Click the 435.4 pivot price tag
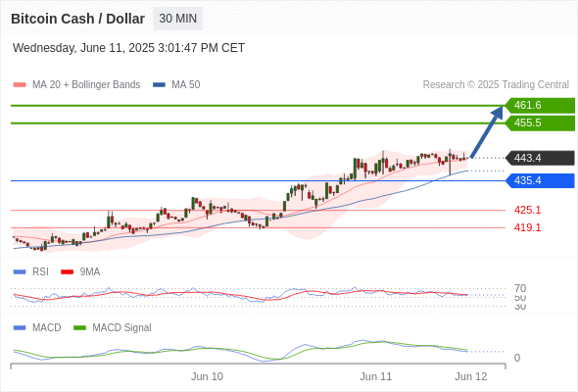The height and width of the screenshot is (392, 578). [x=540, y=180]
